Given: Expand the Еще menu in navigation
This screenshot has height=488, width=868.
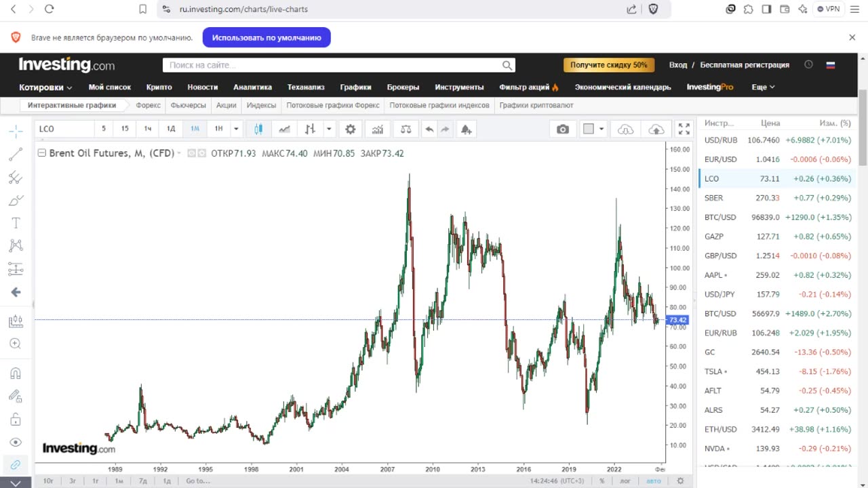Looking at the screenshot, I should [x=763, y=87].
